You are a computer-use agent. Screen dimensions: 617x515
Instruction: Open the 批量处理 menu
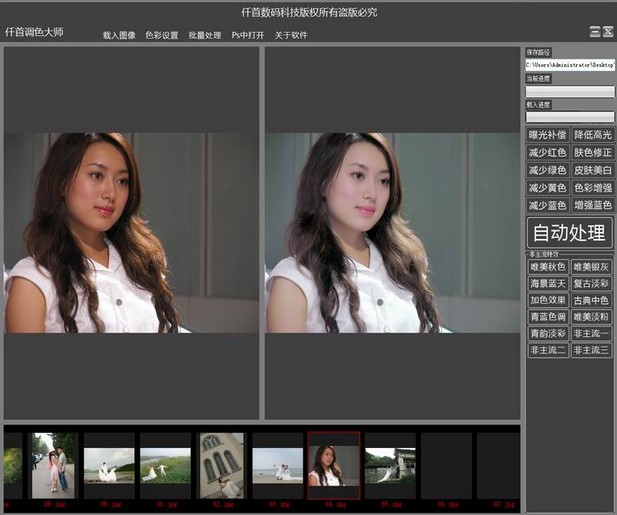pos(205,35)
